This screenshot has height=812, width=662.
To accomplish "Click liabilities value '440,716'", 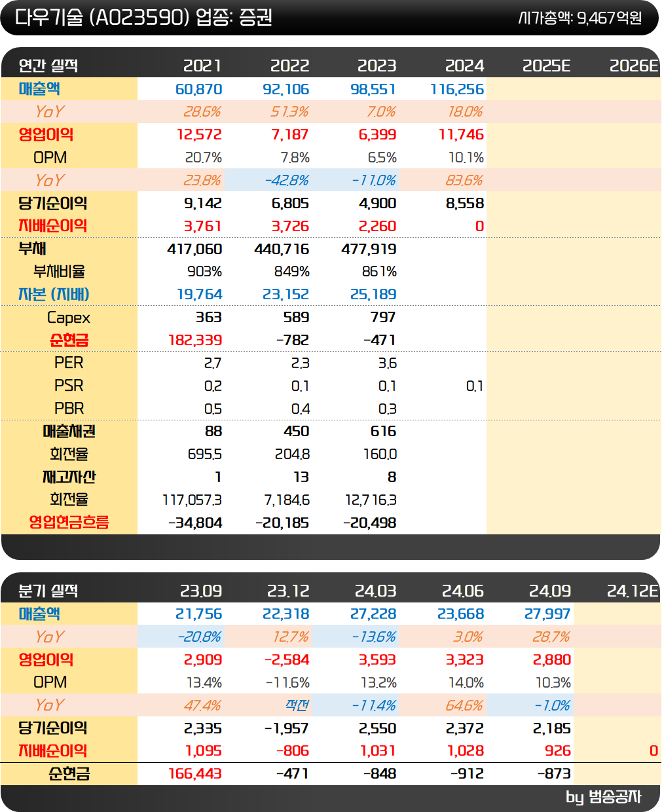I will 282,249.
